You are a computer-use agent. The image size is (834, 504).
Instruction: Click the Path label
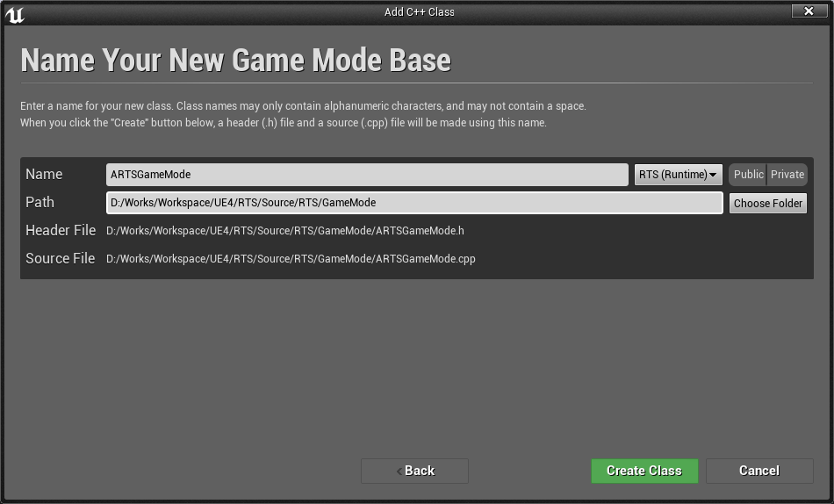click(x=40, y=202)
